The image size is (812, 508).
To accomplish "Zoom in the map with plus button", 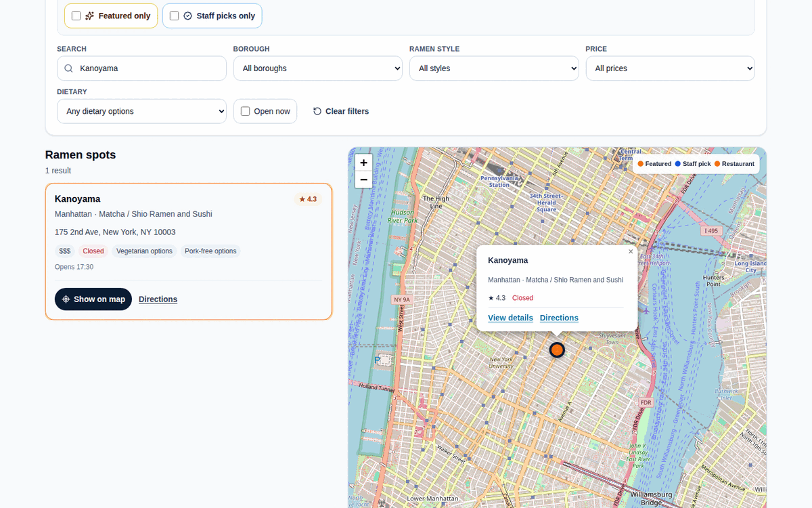I will click(x=363, y=163).
